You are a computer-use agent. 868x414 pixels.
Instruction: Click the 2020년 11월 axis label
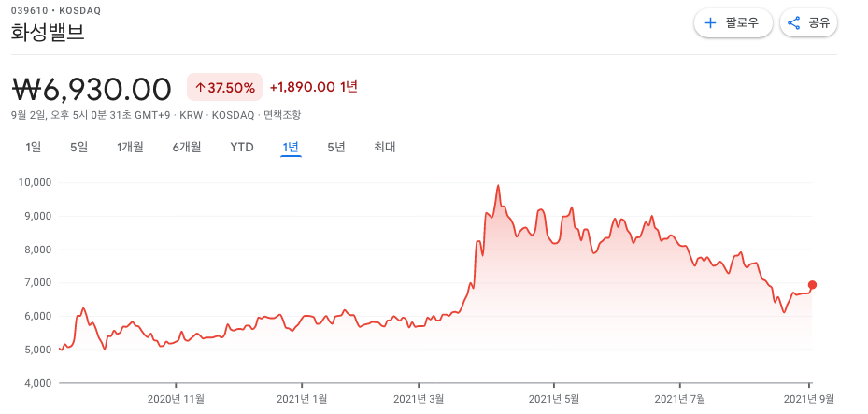tap(176, 398)
